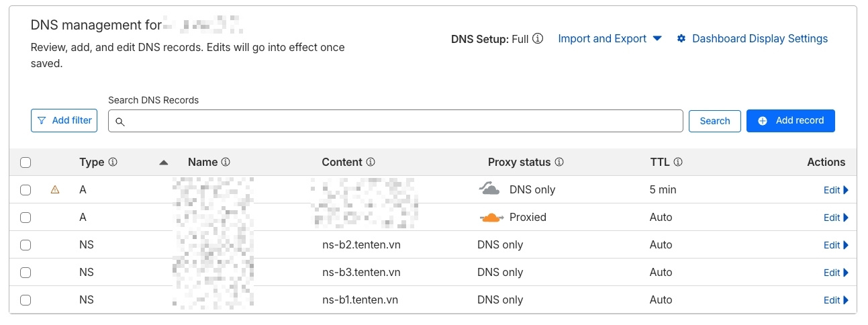Open the Import and Export dropdown
Image resolution: width=868 pixels, height=325 pixels.
click(610, 39)
